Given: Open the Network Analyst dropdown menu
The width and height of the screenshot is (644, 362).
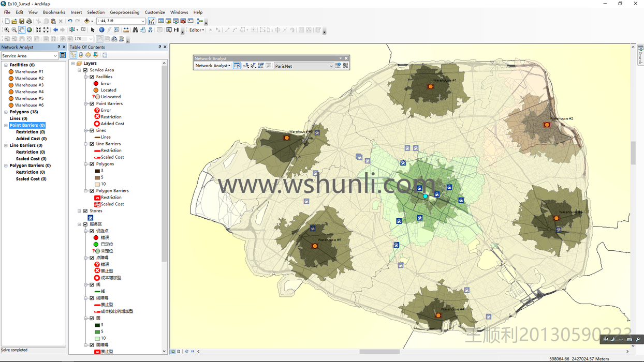Looking at the screenshot, I should pos(213,66).
